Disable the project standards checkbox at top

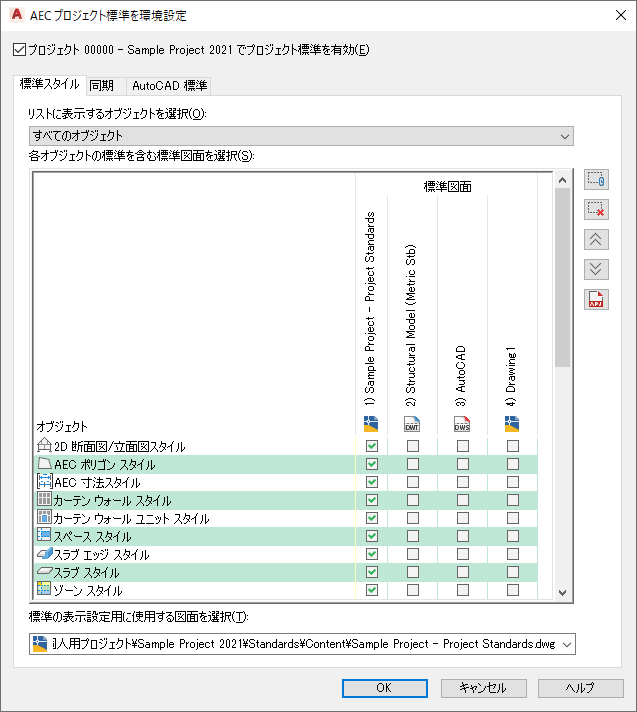pos(20,49)
